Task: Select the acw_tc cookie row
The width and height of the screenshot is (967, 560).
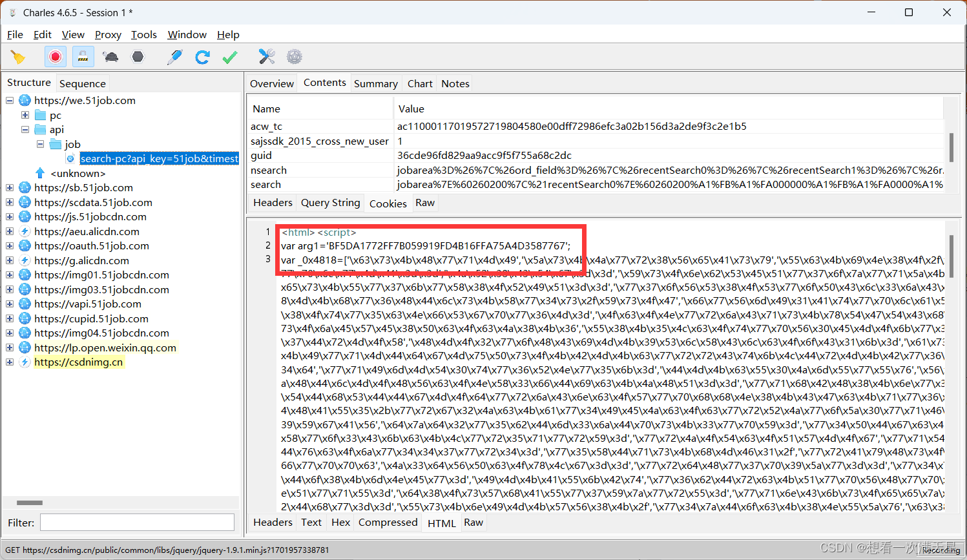Action: [x=595, y=126]
